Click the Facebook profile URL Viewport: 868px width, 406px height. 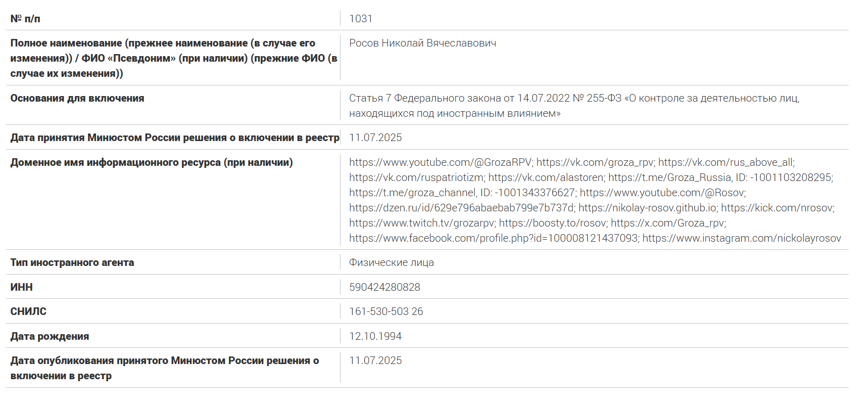493,238
